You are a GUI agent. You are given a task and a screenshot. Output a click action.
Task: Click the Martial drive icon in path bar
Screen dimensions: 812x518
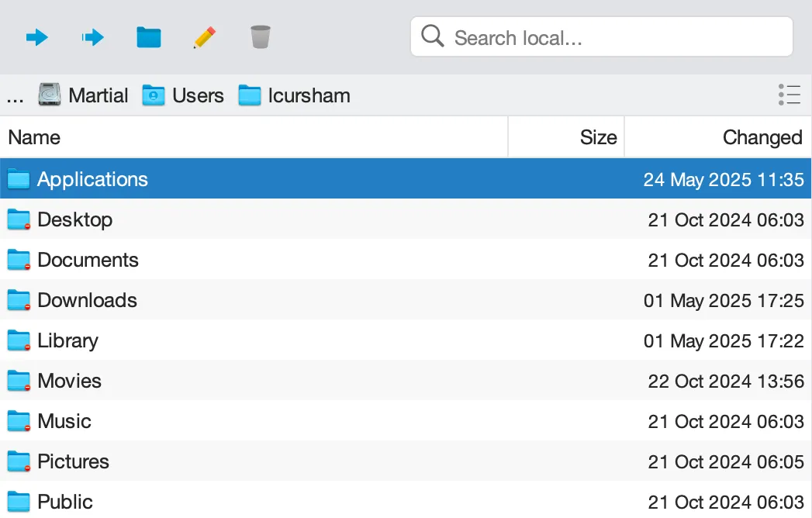(x=50, y=95)
